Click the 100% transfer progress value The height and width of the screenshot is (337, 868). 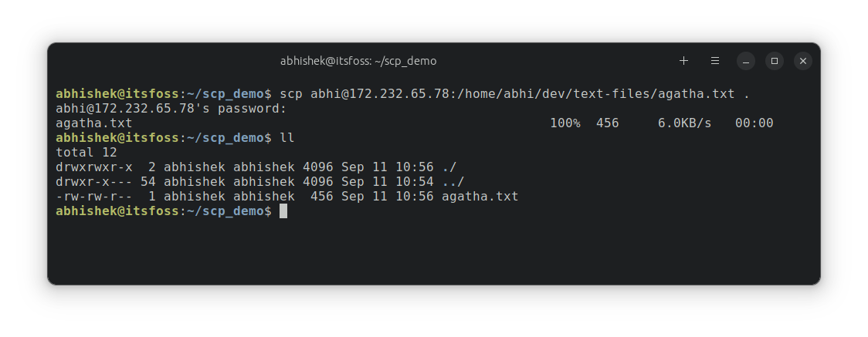click(x=565, y=123)
